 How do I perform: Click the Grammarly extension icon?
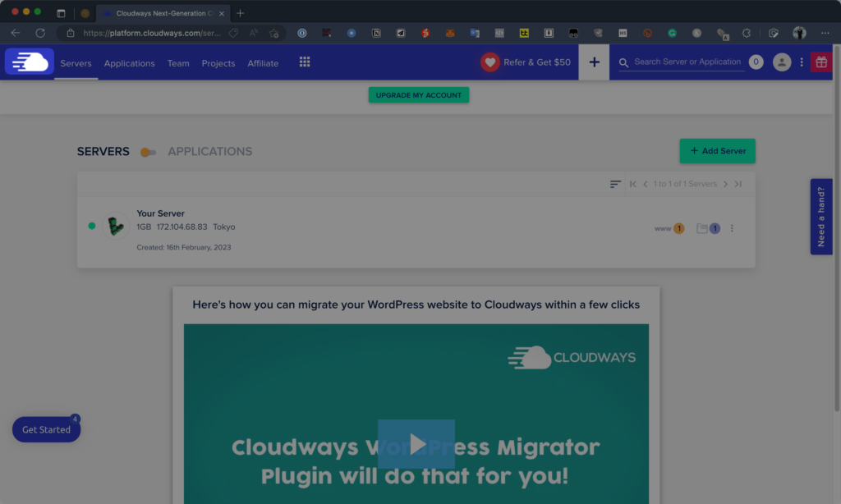click(x=672, y=33)
